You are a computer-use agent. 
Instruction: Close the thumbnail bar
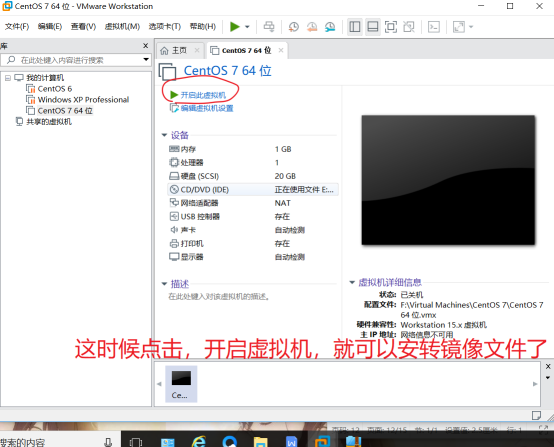(548, 366)
